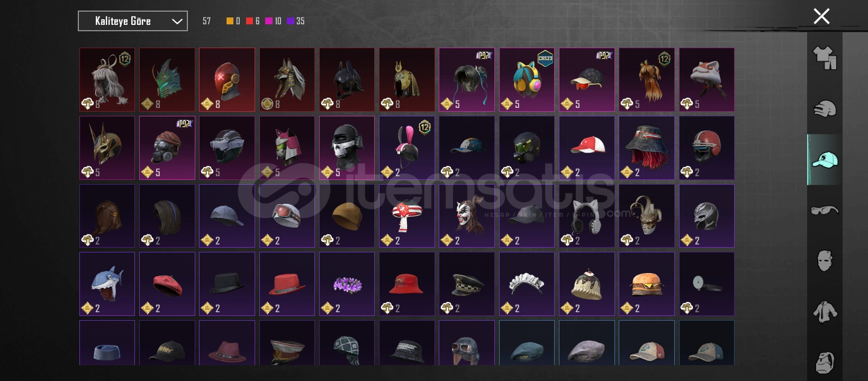The image size is (868, 381).
Task: Select the backpack category icon in sidebar
Action: click(825, 362)
